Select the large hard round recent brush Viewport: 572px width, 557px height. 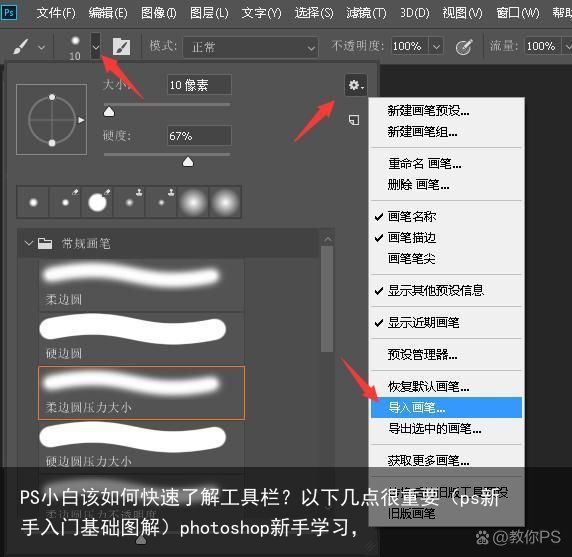[x=97, y=202]
